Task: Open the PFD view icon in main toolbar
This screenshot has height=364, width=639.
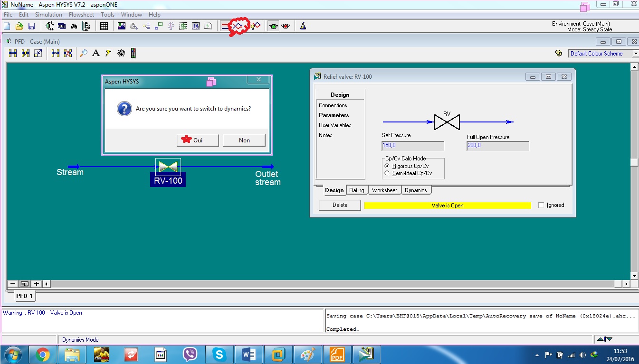Action: pyautogui.click(x=49, y=26)
